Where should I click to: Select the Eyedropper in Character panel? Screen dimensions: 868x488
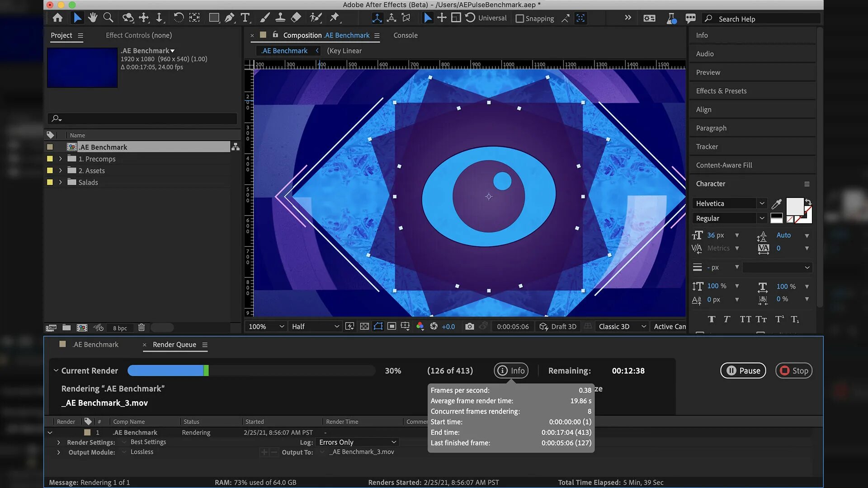coord(776,204)
